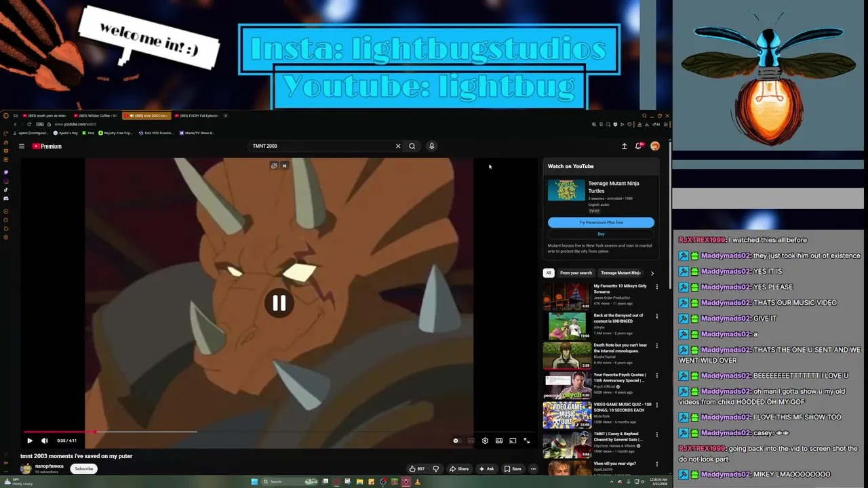Toggle closed captions in the player

point(471,441)
